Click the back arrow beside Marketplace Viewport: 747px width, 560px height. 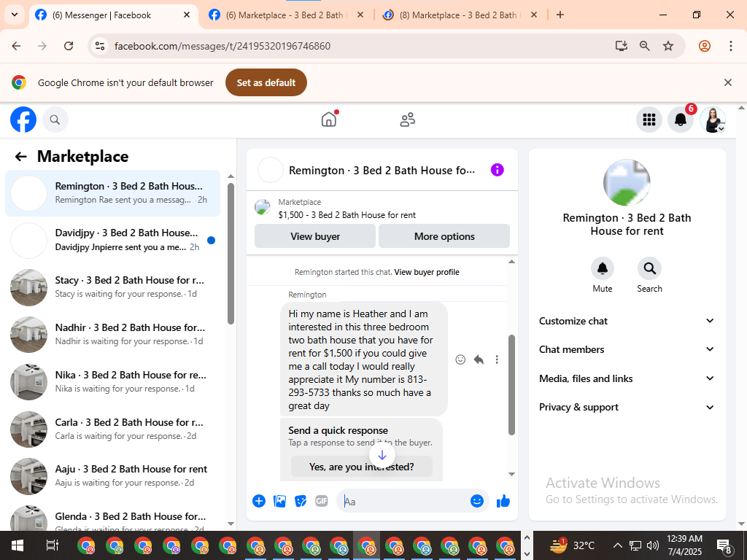pyautogui.click(x=21, y=156)
